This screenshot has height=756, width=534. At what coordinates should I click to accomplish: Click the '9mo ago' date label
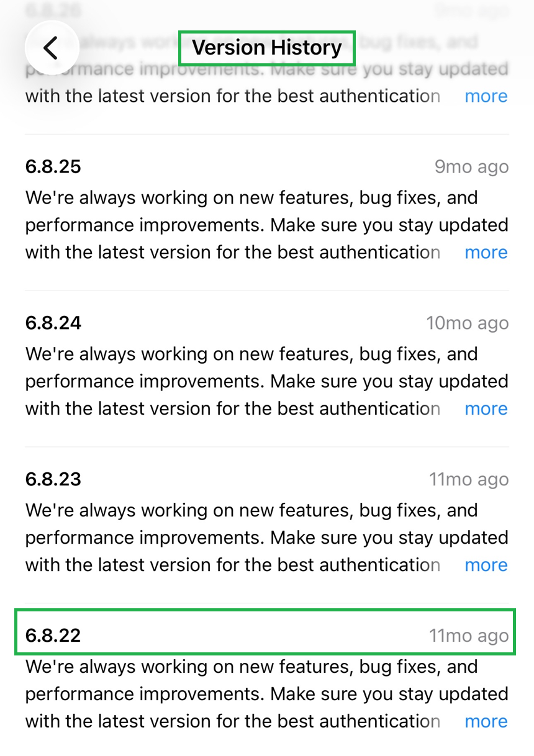click(x=471, y=167)
